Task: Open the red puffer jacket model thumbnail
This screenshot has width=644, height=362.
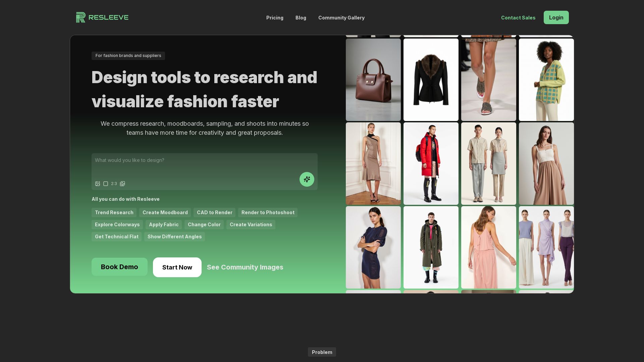Action: [431, 164]
